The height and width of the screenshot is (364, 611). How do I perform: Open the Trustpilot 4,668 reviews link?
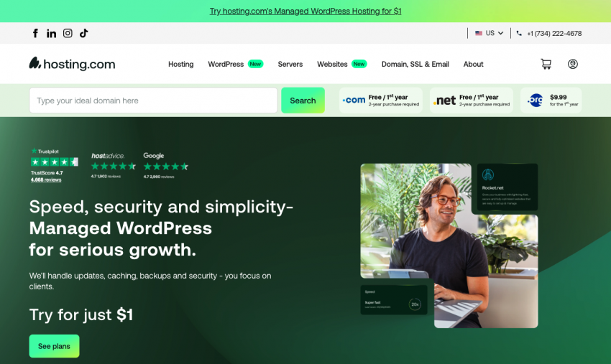tap(46, 179)
